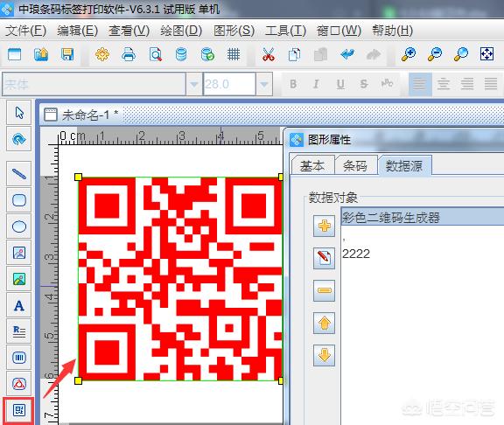Open the 工具(T) menu
Screen dimensions: 504x425
point(285,31)
